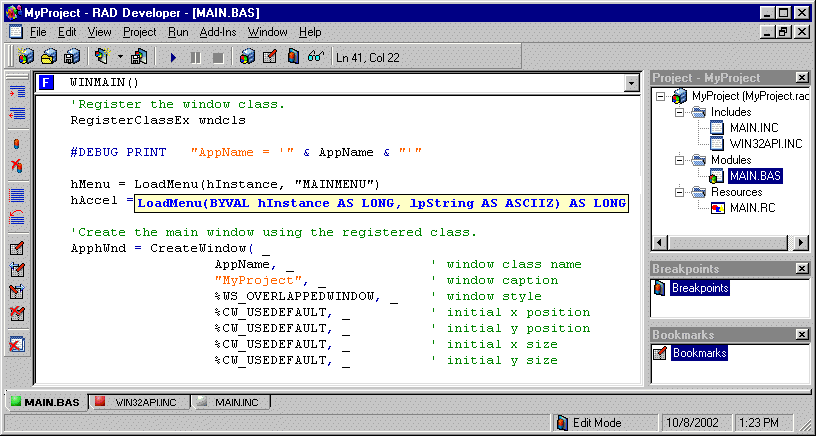
Task: Open the Add-Ins menu
Action: point(218,32)
